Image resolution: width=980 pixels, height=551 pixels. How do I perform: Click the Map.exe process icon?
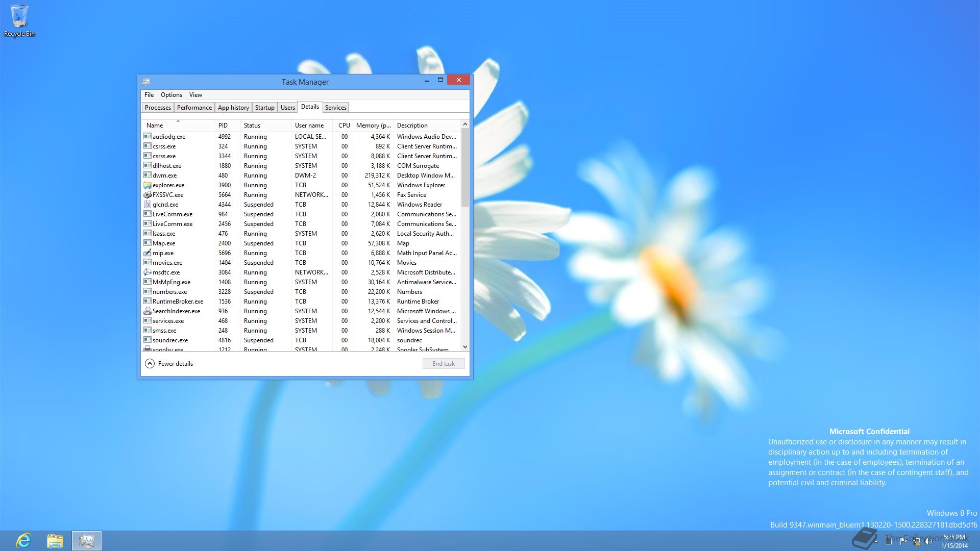pyautogui.click(x=147, y=243)
